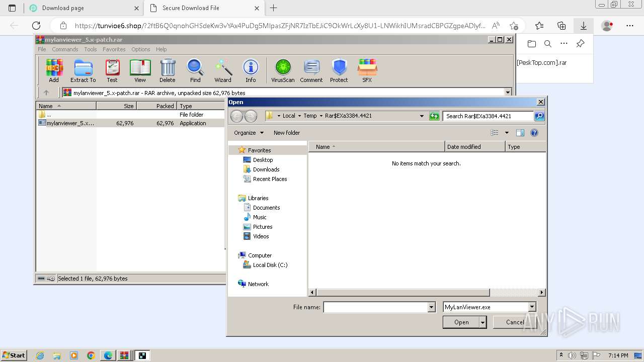Open the View toolbar icon in WinRAR
Viewport: 644px width, 362px height.
point(140,70)
